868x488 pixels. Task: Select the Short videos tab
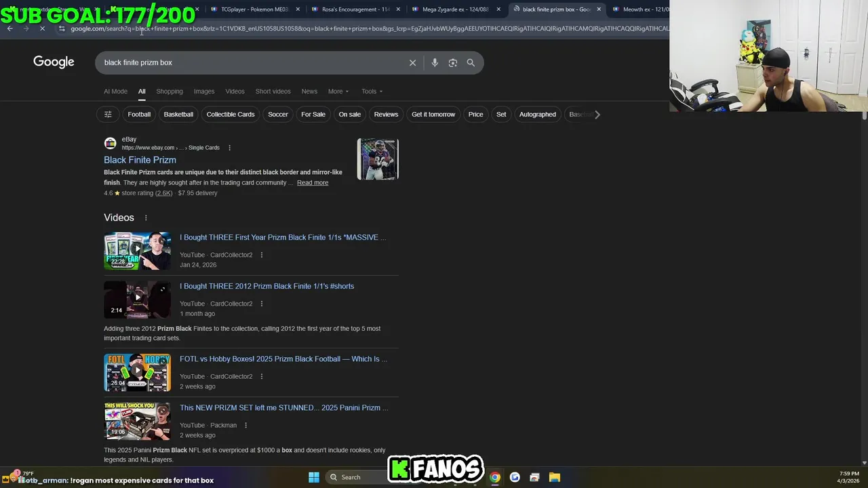click(x=273, y=91)
